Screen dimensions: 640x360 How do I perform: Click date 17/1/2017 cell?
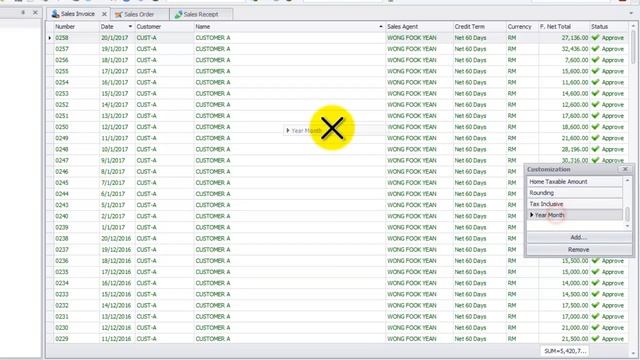pos(115,71)
